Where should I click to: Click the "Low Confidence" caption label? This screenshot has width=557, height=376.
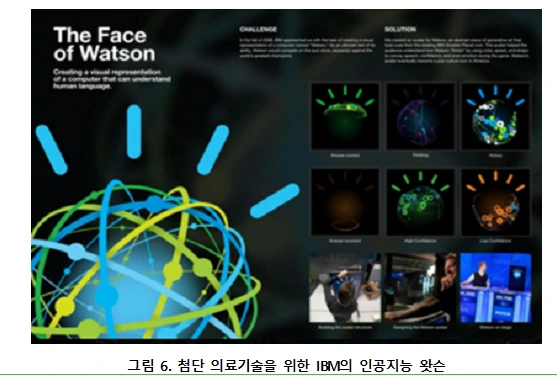pyautogui.click(x=495, y=241)
